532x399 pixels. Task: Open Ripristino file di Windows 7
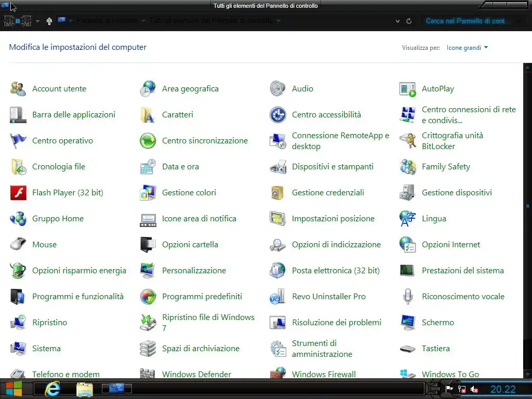pos(208,322)
